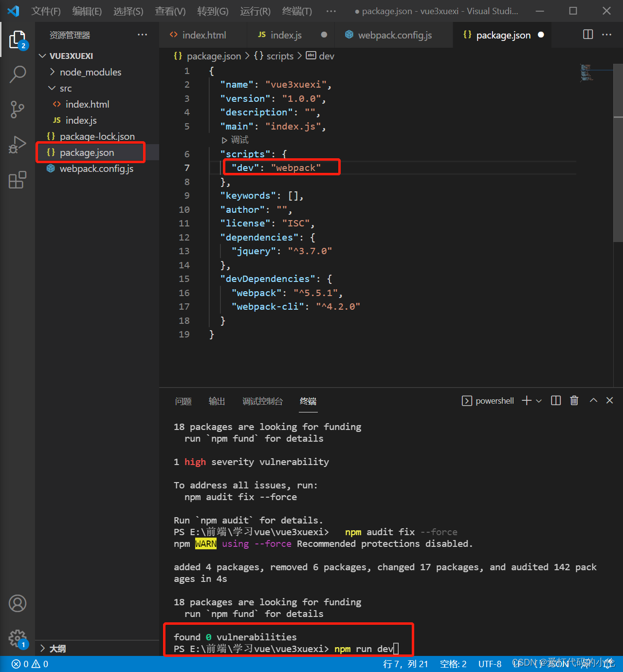Open the 运行(R) menu
The height and width of the screenshot is (672, 623).
[x=255, y=11]
